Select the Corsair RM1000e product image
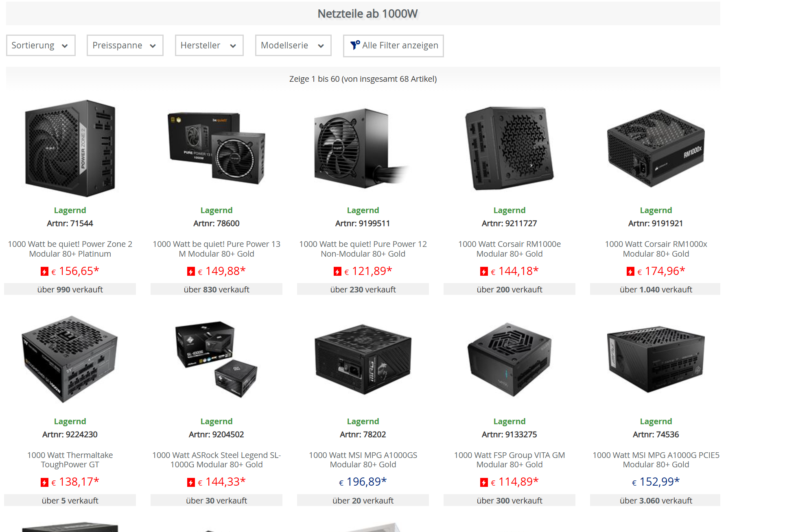 509,148
